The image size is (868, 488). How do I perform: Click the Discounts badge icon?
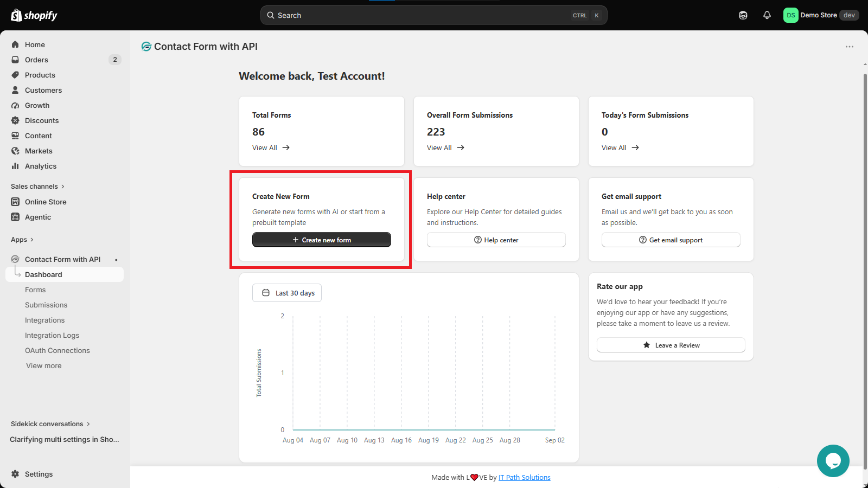click(x=15, y=120)
